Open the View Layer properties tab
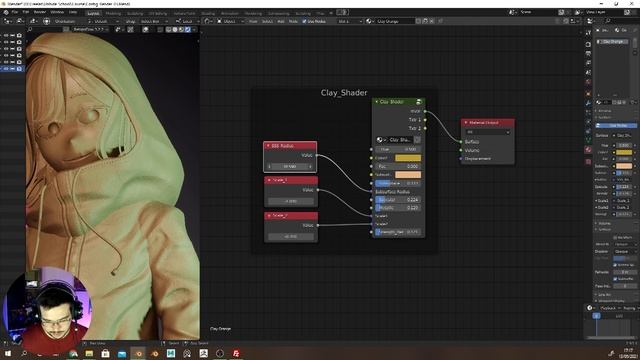The image size is (640, 360). (x=588, y=63)
